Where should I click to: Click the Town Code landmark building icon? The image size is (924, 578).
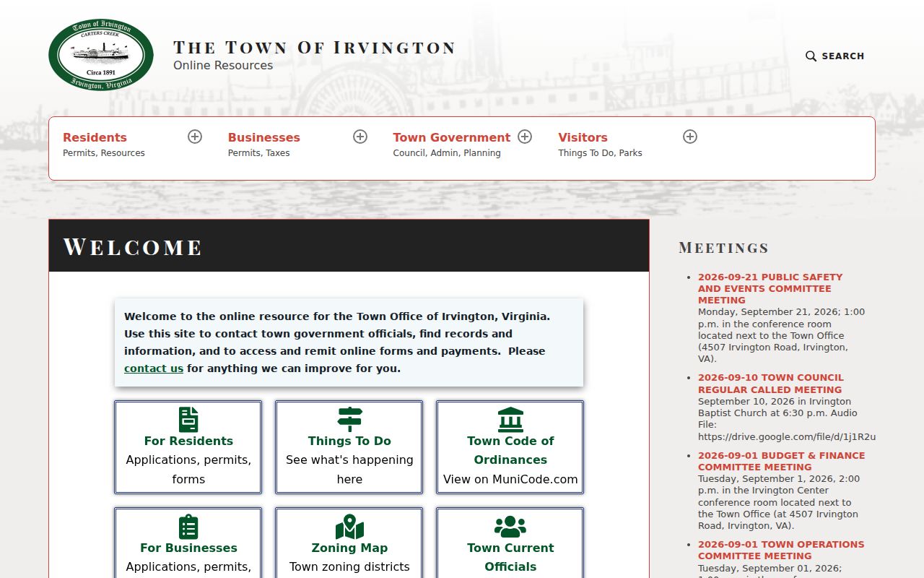point(510,420)
